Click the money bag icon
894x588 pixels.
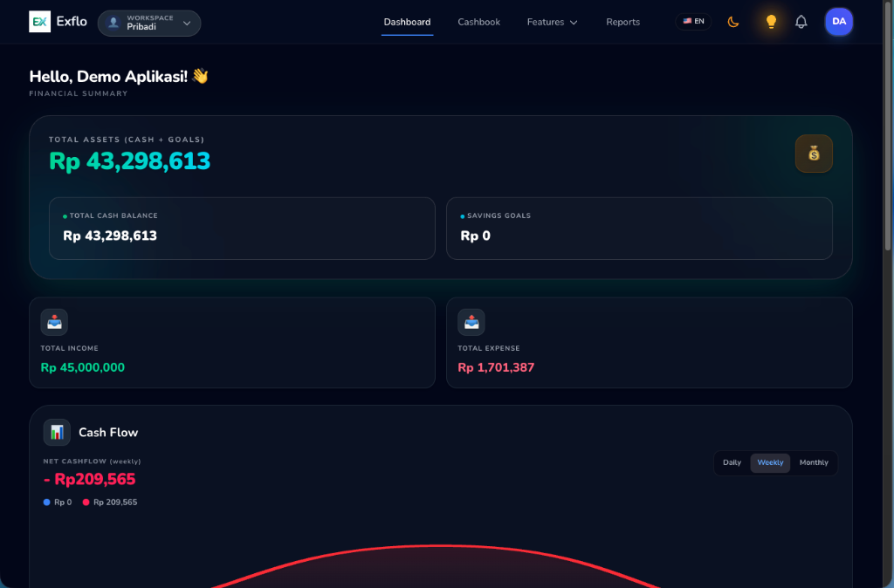(814, 154)
